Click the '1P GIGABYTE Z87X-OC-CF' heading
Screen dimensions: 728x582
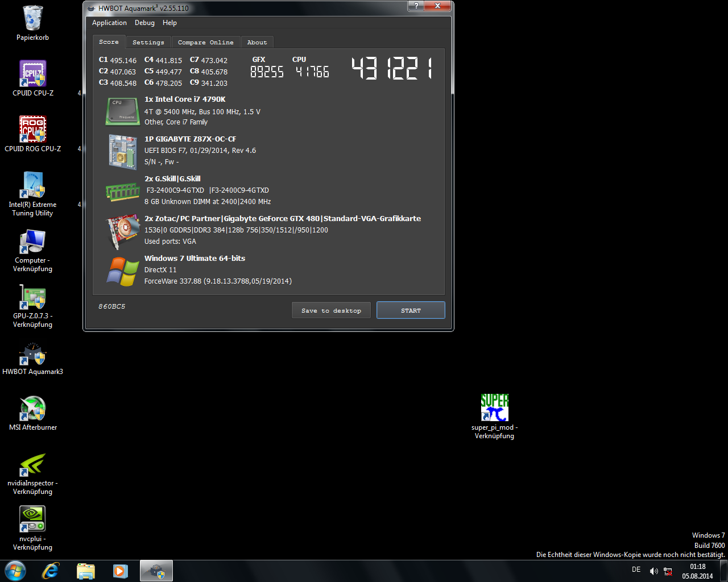click(190, 139)
